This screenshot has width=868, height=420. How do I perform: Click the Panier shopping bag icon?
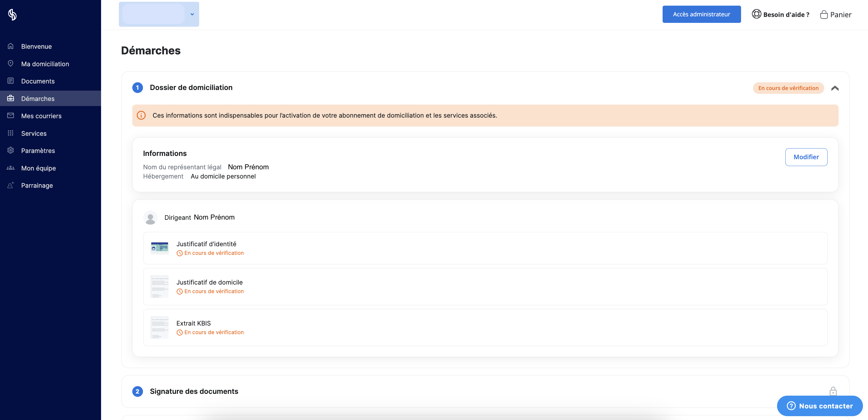824,15
